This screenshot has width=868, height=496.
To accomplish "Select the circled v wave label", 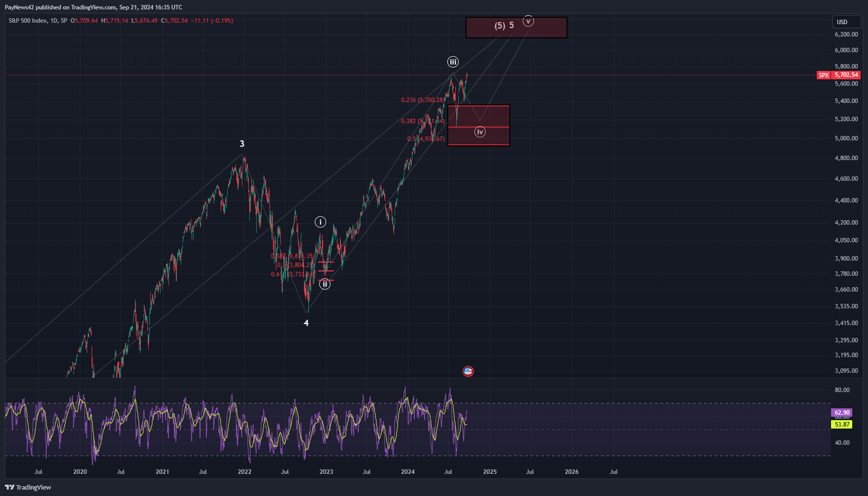I will (528, 21).
